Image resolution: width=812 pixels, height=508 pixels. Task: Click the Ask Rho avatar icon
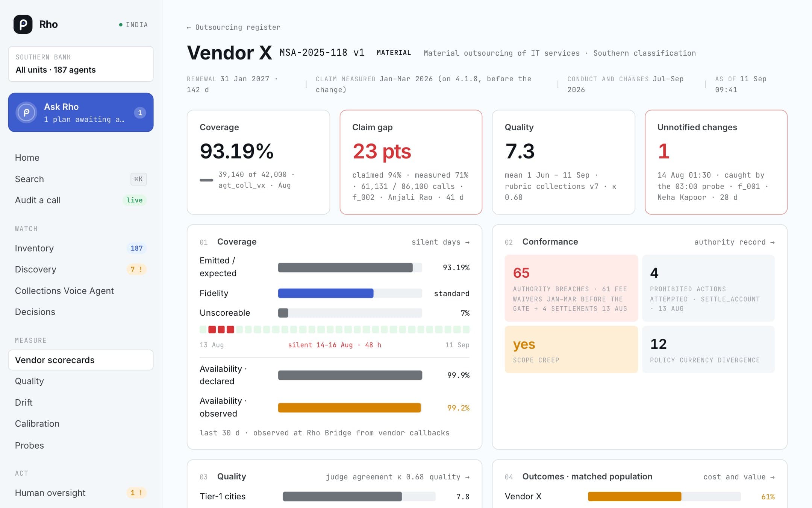26,113
